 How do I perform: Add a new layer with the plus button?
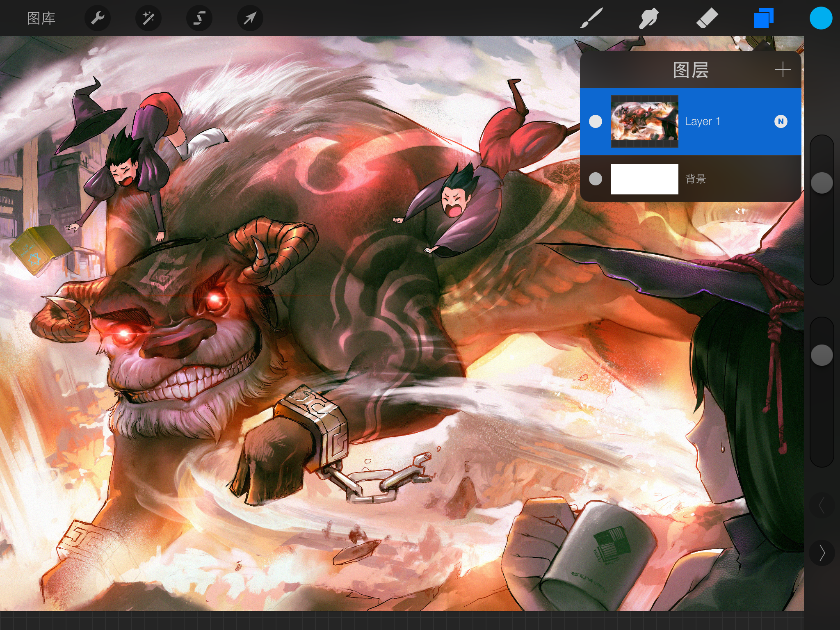click(x=783, y=70)
